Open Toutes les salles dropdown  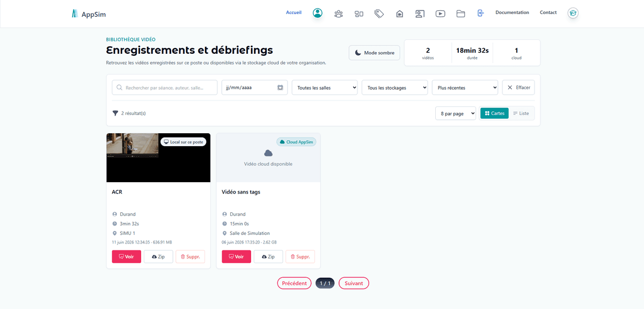click(x=325, y=88)
